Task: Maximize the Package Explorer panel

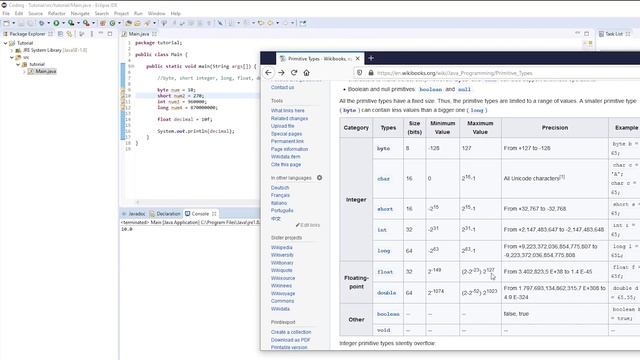Action: [x=110, y=34]
